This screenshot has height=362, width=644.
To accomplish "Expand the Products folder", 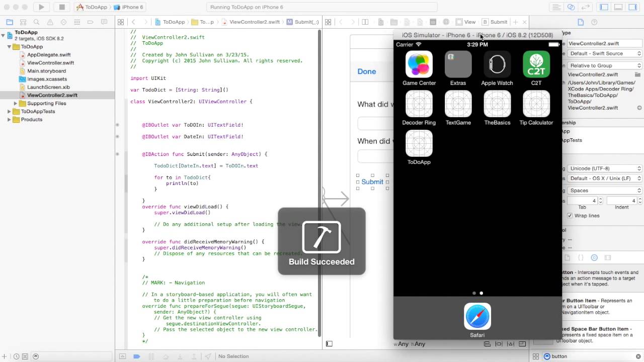I will pyautogui.click(x=9, y=120).
